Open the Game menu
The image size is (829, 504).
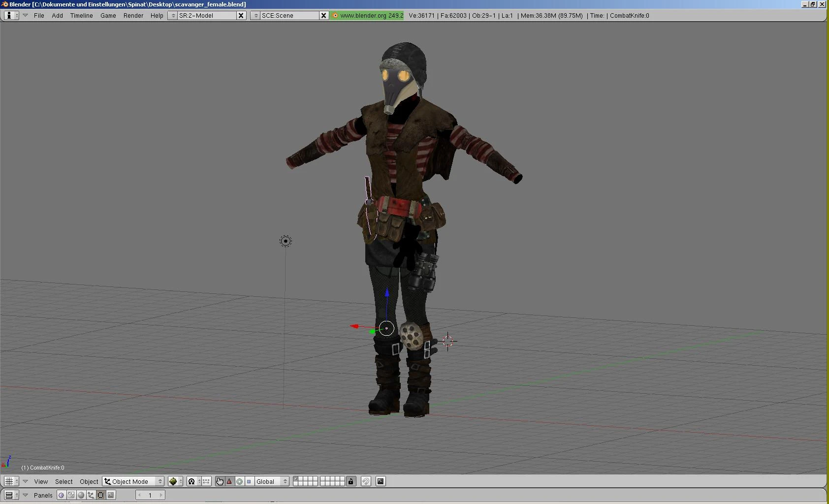click(108, 15)
